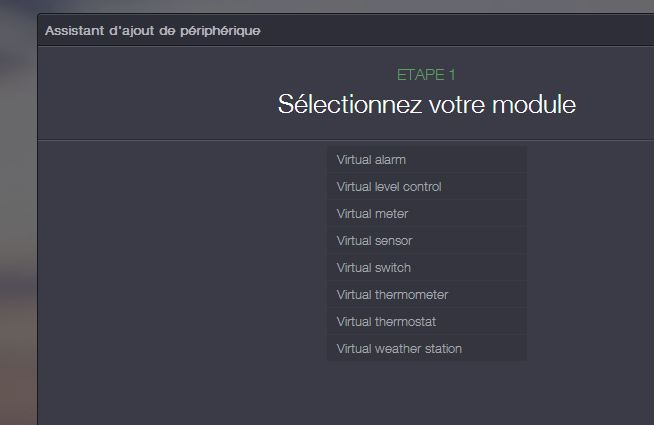Select the Virtual weather station module
Screen dimensions: 654x425
[x=426, y=349]
